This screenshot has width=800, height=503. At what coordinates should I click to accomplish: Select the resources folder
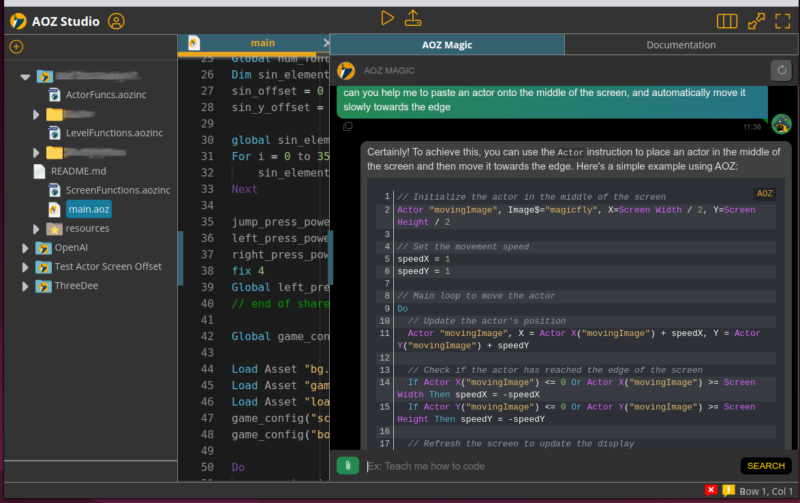87,229
